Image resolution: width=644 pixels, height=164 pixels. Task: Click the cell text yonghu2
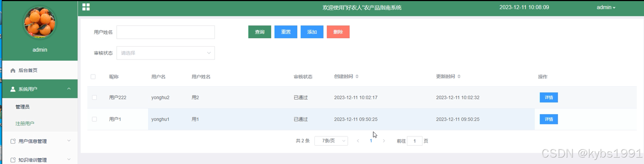point(160,97)
